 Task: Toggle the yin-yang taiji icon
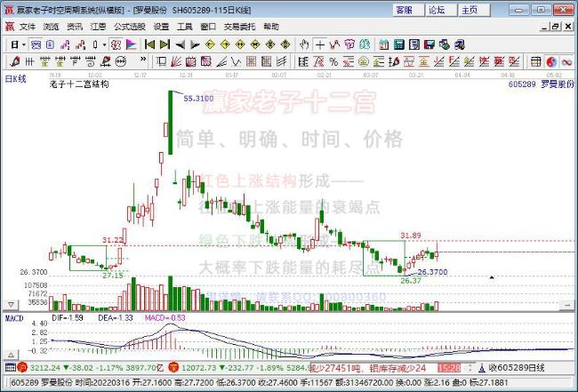(x=551, y=61)
